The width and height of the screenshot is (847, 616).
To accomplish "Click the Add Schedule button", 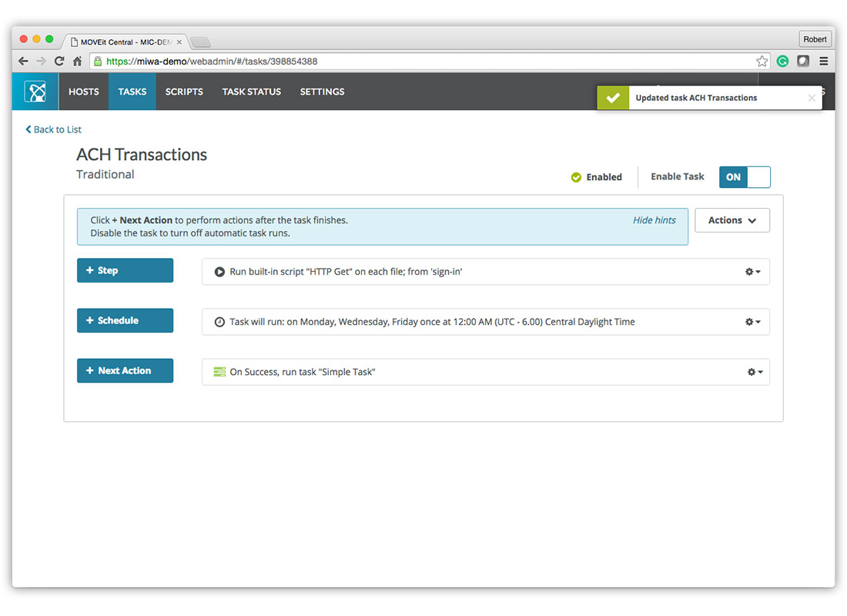I will [125, 320].
